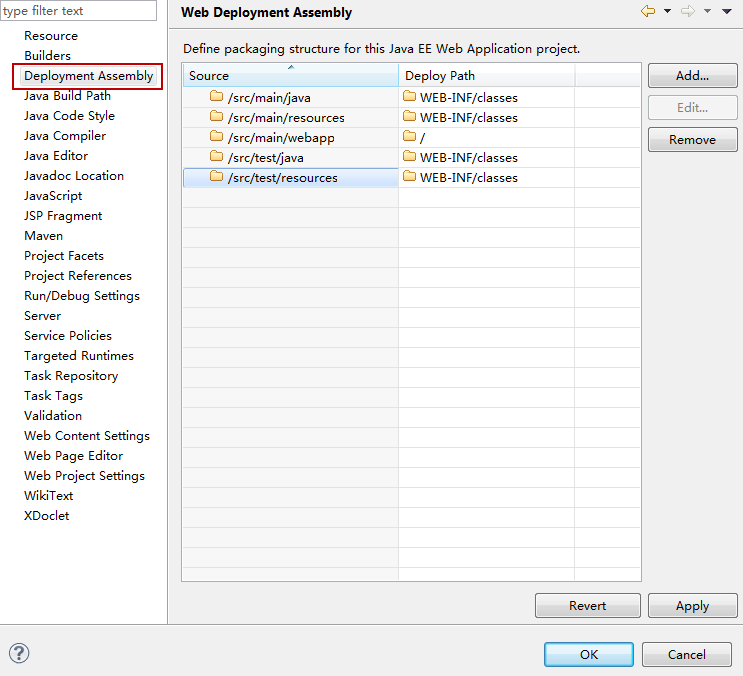Click WEB-INF/classes path of /src/test/java

[469, 157]
